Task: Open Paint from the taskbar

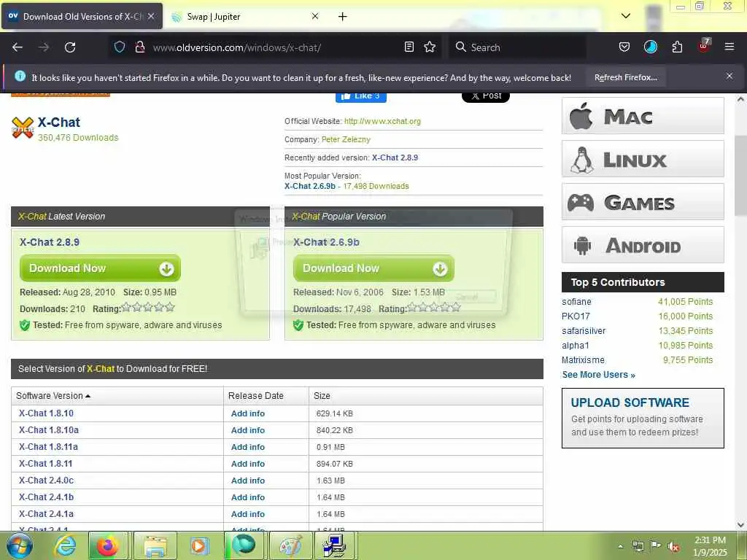Action: [290, 546]
